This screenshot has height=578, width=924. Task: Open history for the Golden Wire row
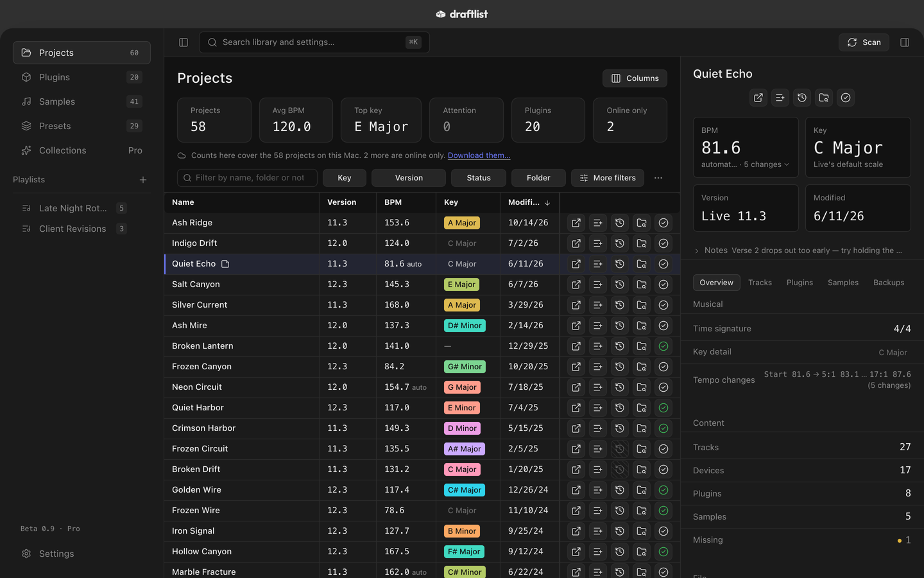[620, 490]
